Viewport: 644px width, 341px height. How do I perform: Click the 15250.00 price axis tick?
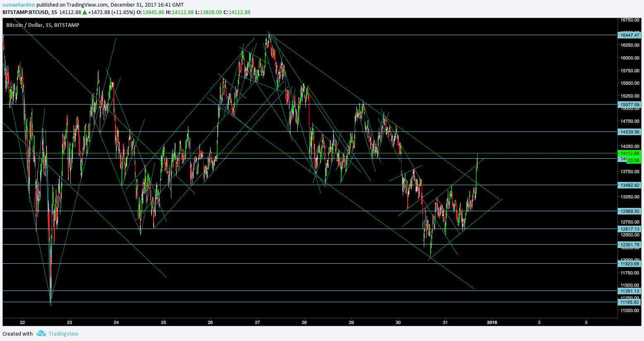coord(630,96)
